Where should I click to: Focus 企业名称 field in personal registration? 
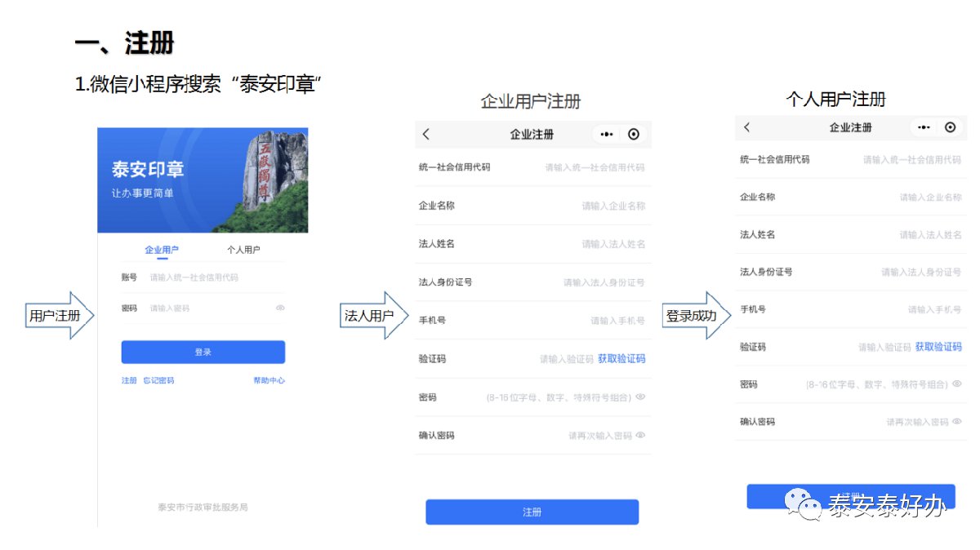tap(850, 197)
